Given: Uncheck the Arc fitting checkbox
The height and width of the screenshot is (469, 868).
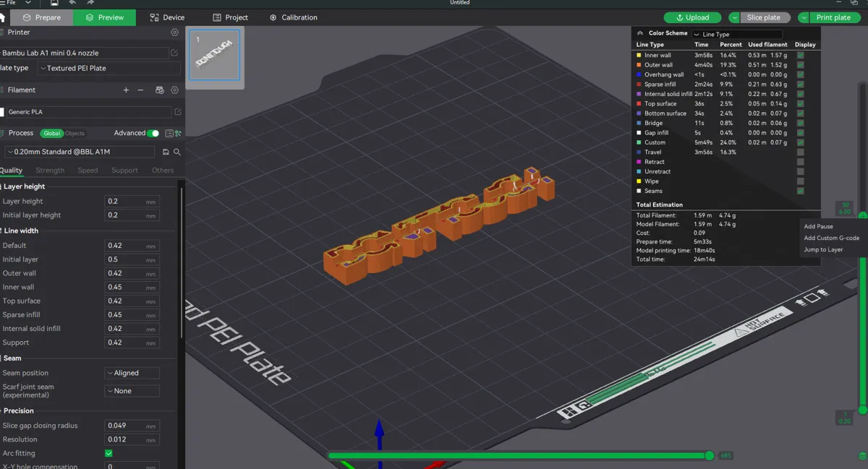Looking at the screenshot, I should click(x=109, y=453).
